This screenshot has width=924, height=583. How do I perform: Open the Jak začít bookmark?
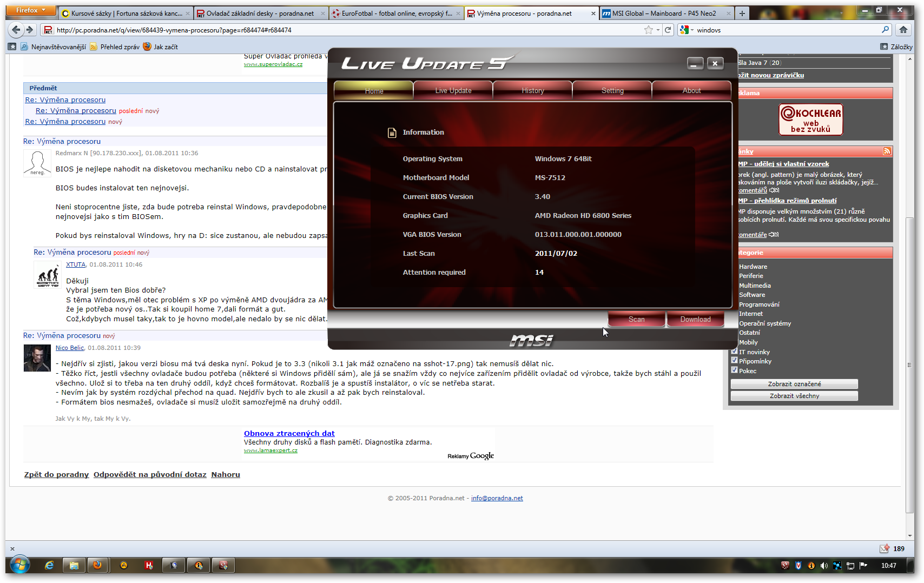[160, 47]
